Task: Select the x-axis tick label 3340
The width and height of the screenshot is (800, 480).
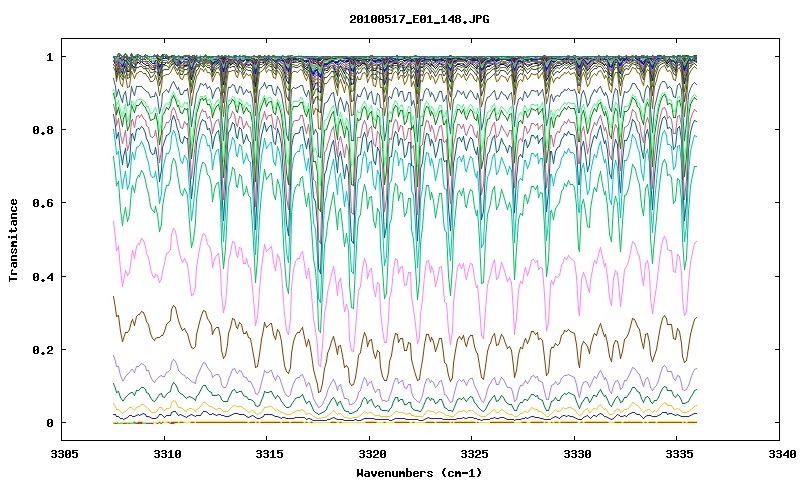Action: [781, 454]
